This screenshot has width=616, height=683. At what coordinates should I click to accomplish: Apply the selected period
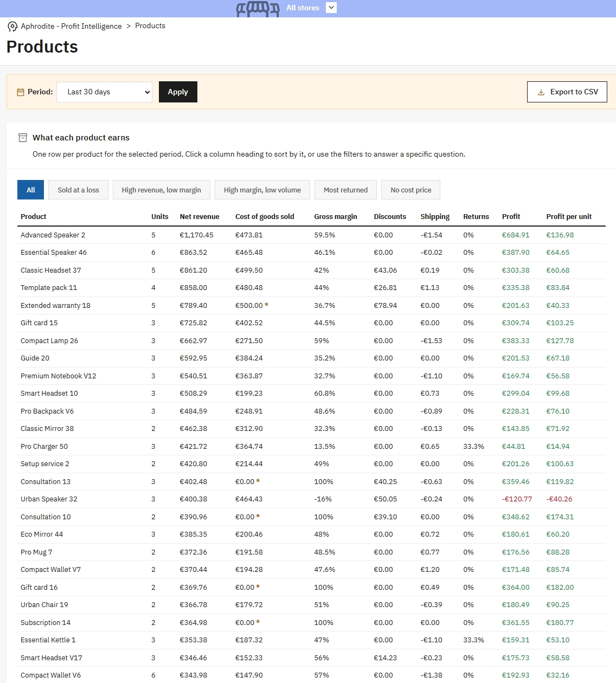tap(178, 92)
